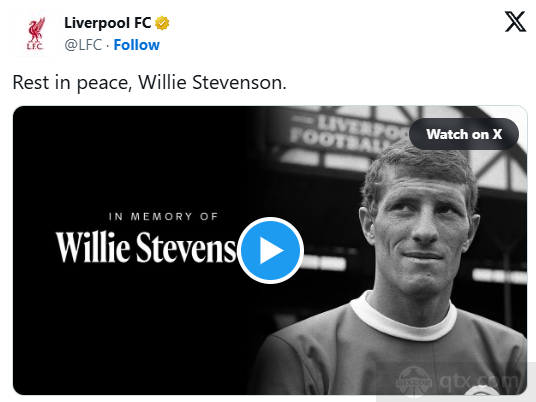Open the X logo in top corner

tap(515, 22)
